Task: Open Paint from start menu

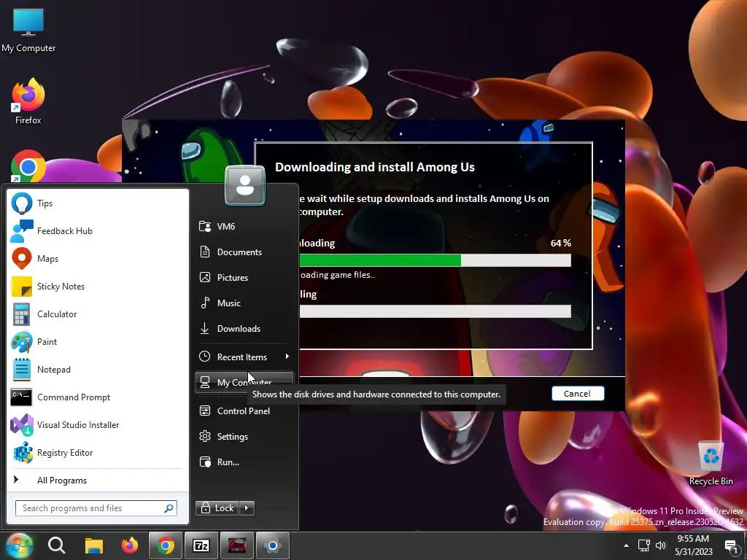Action: pyautogui.click(x=98, y=342)
